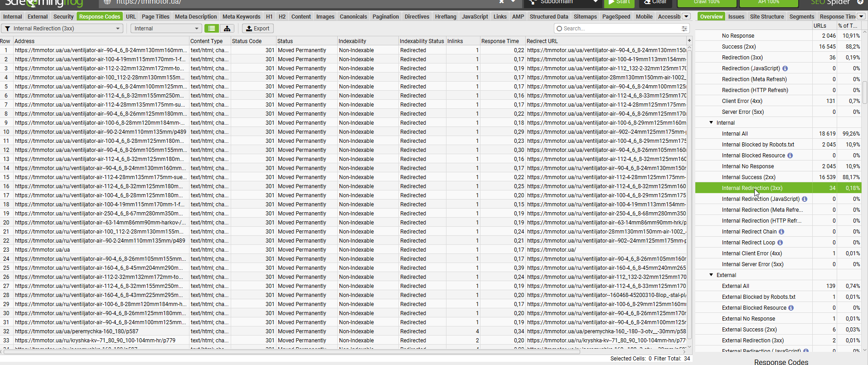Sort by the Status Code column header
Image resolution: width=868 pixels, height=365 pixels.
coord(253,41)
